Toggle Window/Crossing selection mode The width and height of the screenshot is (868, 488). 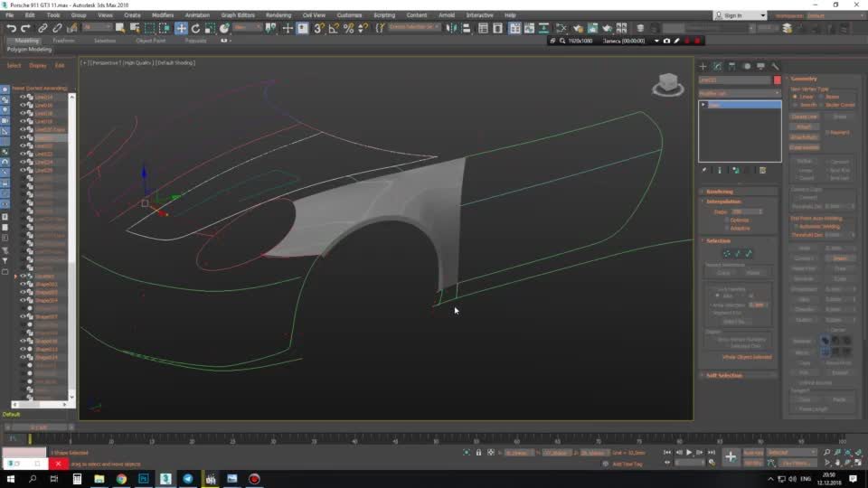[165, 28]
